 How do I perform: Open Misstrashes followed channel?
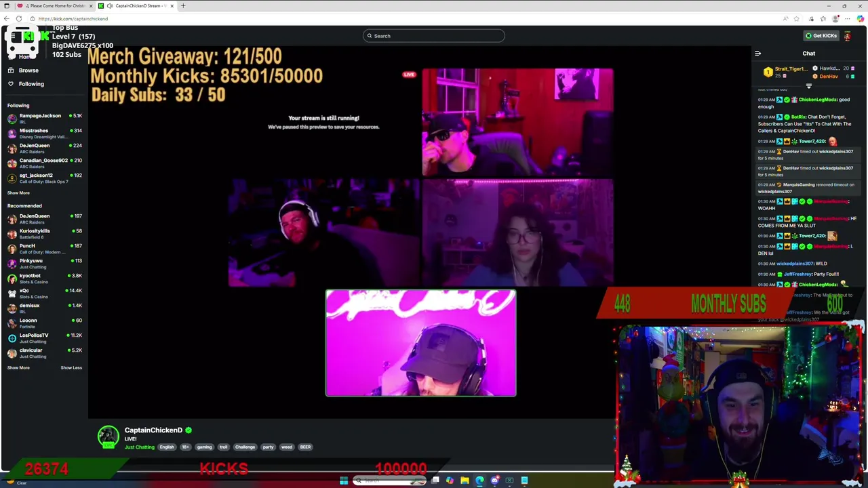[44, 133]
